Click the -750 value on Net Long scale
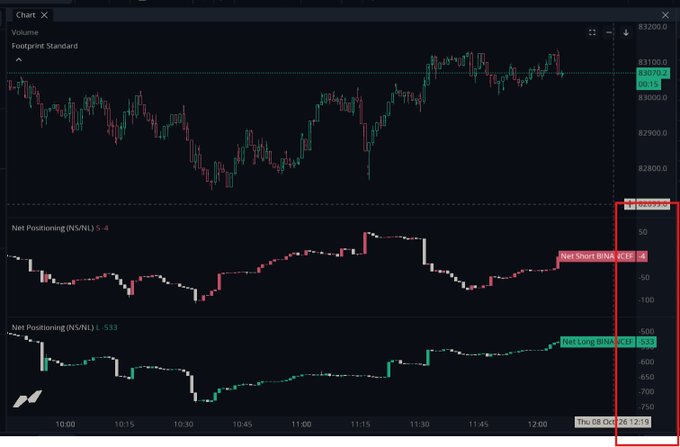The width and height of the screenshot is (680, 447). [646, 407]
